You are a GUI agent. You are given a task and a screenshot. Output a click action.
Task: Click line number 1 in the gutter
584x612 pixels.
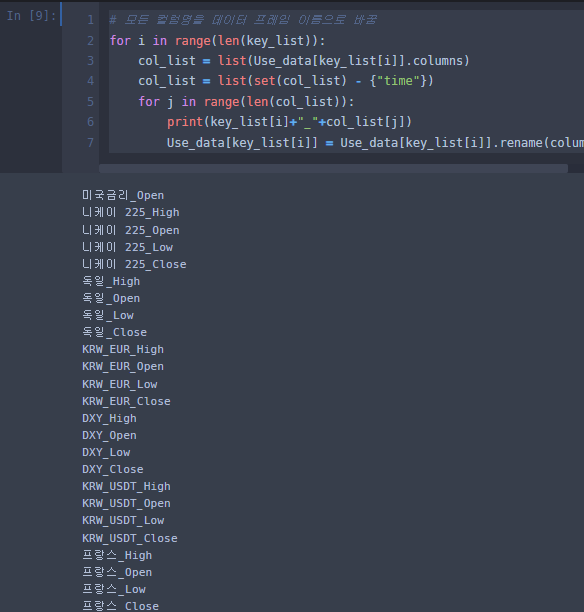(91, 20)
